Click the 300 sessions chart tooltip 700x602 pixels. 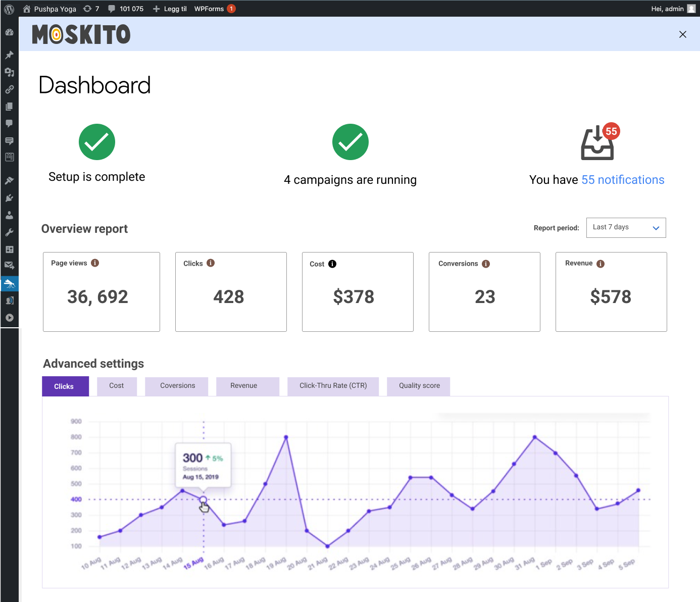coord(203,465)
